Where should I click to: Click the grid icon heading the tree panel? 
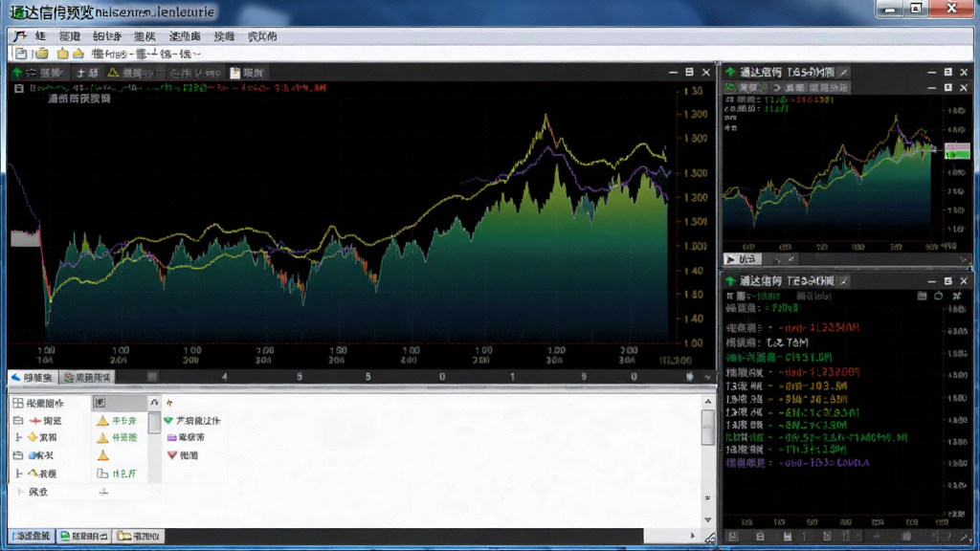click(18, 404)
